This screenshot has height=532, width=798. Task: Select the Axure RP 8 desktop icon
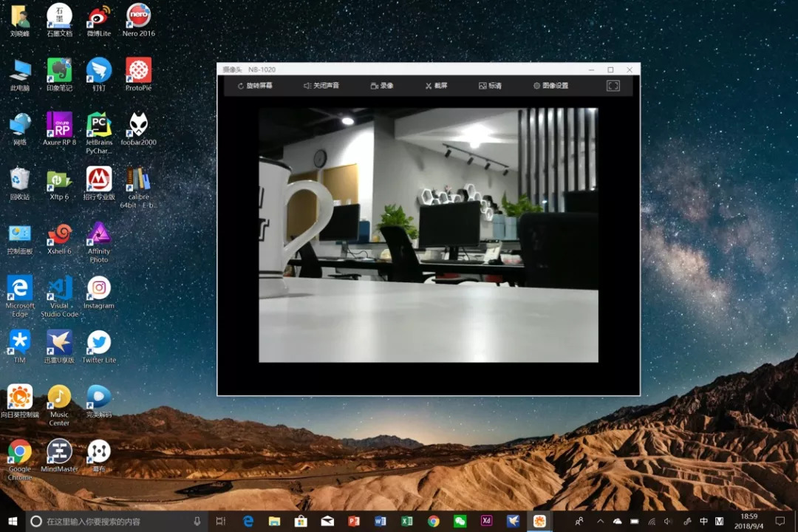click(x=59, y=125)
